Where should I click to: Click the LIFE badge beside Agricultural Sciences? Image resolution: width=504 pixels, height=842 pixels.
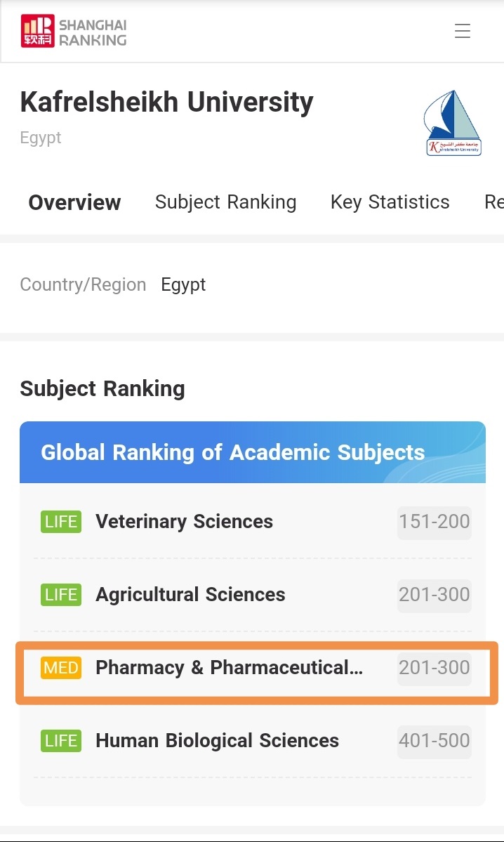[x=61, y=595]
